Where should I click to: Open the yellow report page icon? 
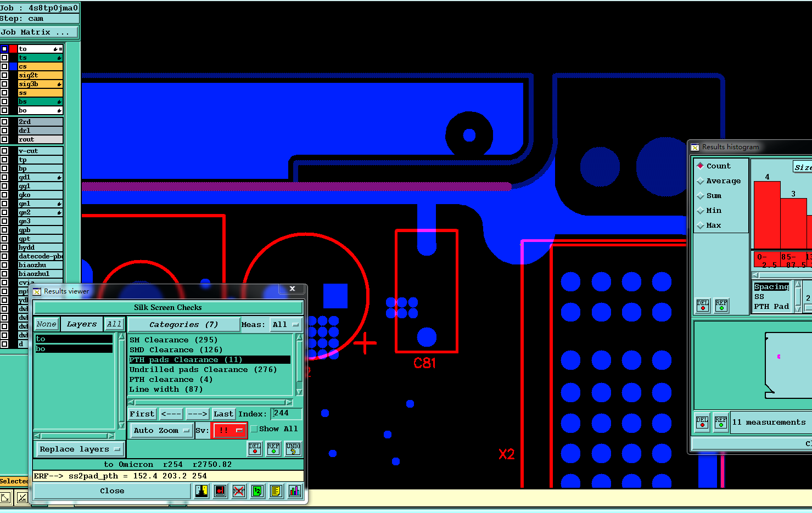[x=276, y=491]
